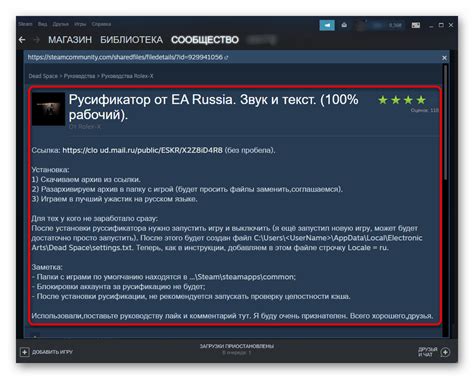The width and height of the screenshot is (474, 379).
Task: Click the external link icon after URL
Action: click(226, 57)
